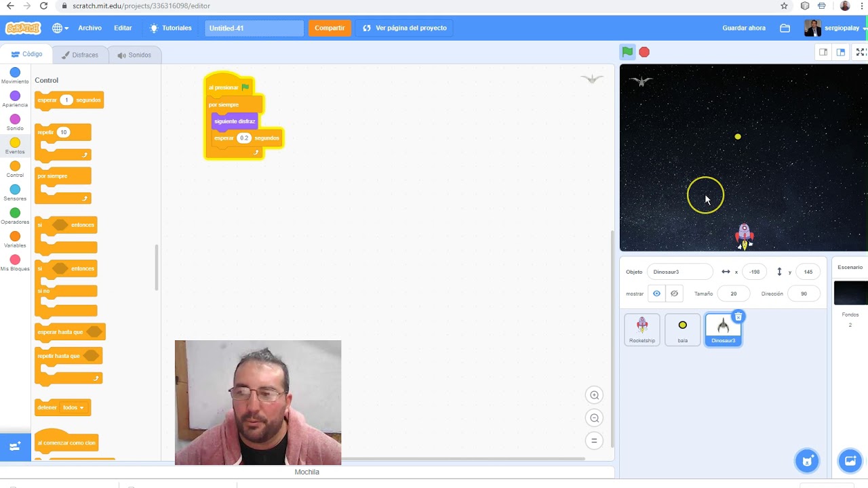Select the bala sprite thumbnail
This screenshot has height=488, width=868.
pos(683,329)
